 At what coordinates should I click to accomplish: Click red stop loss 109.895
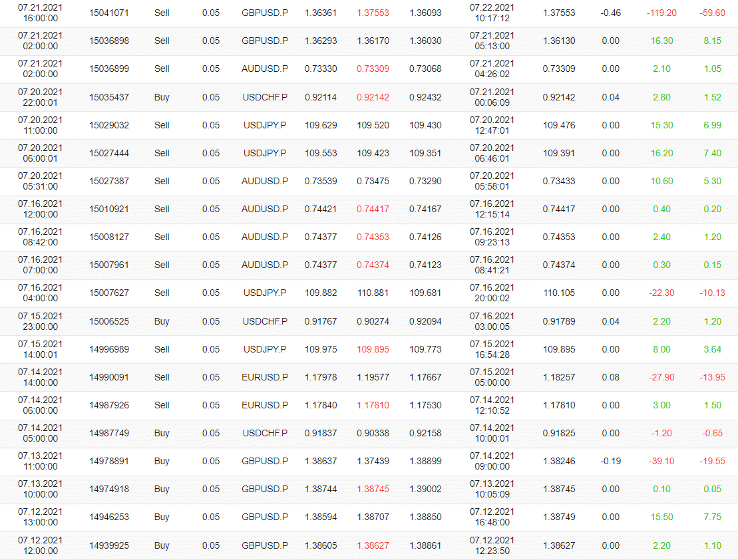(x=373, y=349)
